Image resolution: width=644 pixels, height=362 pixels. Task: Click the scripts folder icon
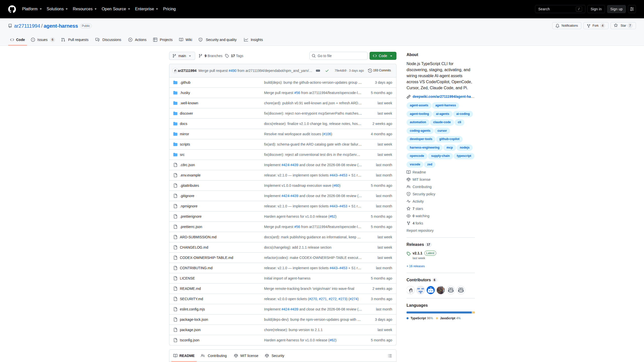(175, 144)
